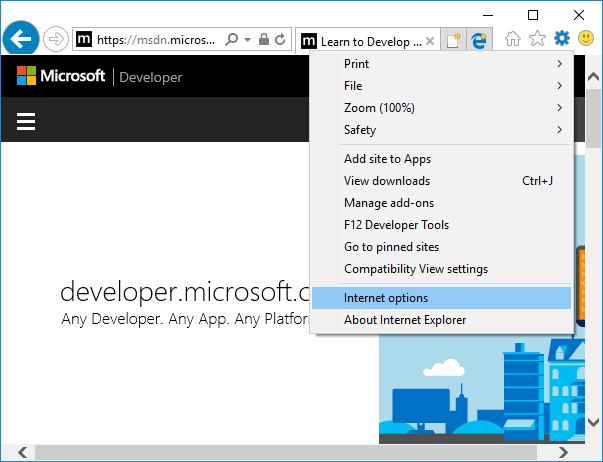Image resolution: width=603 pixels, height=462 pixels.
Task: Click the vertical scrollbar thumb
Action: [x=593, y=118]
